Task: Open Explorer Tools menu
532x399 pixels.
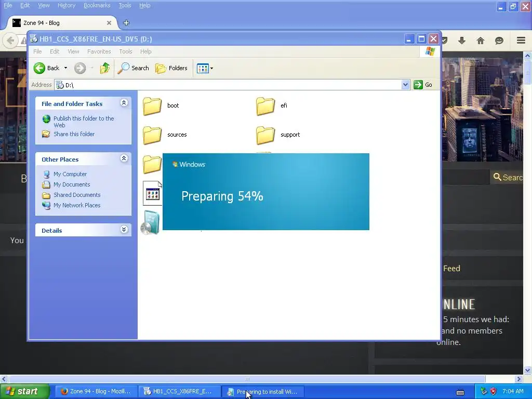Action: point(126,51)
